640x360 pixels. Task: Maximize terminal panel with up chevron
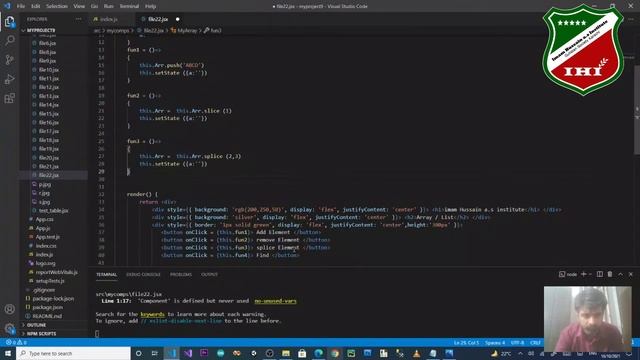[x=620, y=274]
